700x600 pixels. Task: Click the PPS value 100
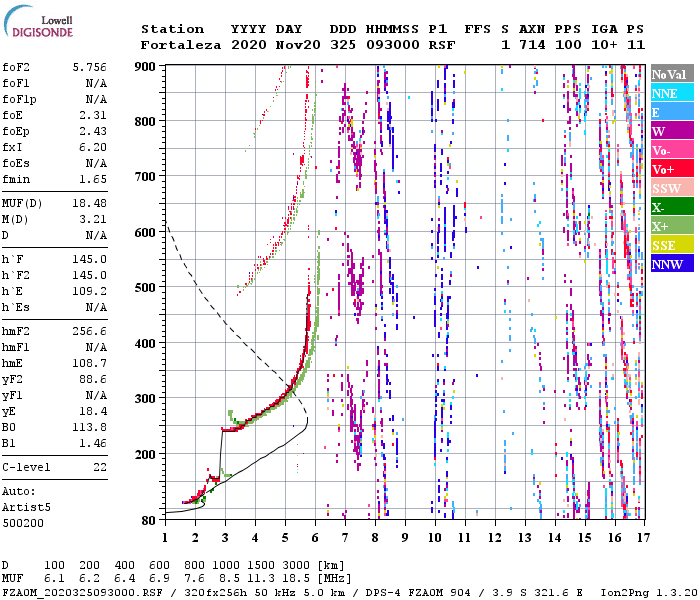click(568, 45)
